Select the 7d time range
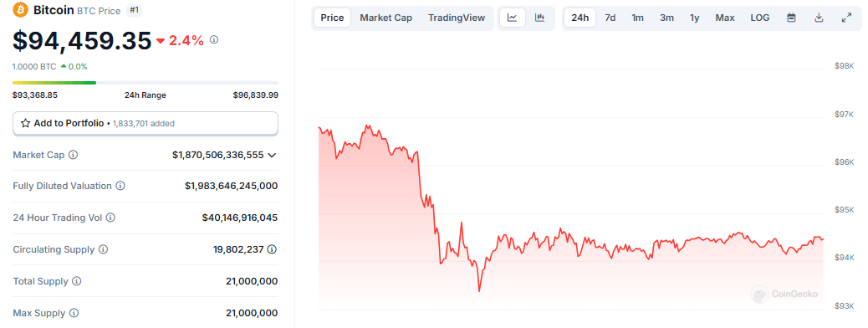868x328 pixels. pyautogui.click(x=610, y=18)
